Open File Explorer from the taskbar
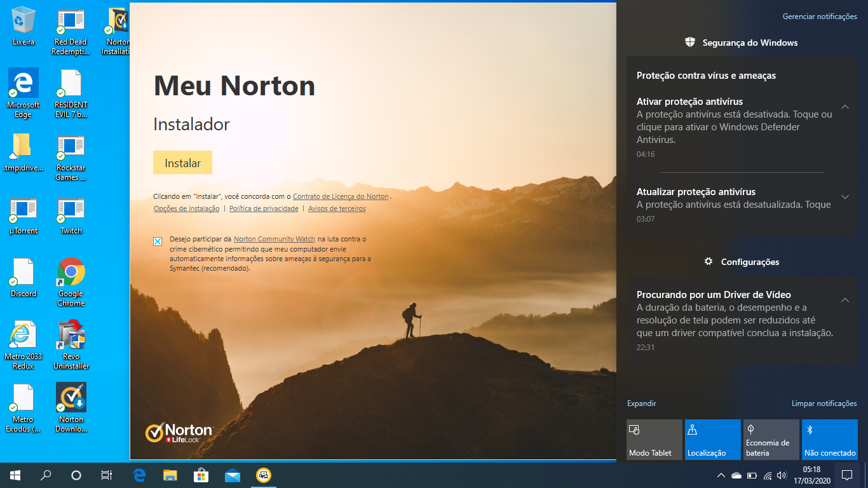 coord(170,475)
